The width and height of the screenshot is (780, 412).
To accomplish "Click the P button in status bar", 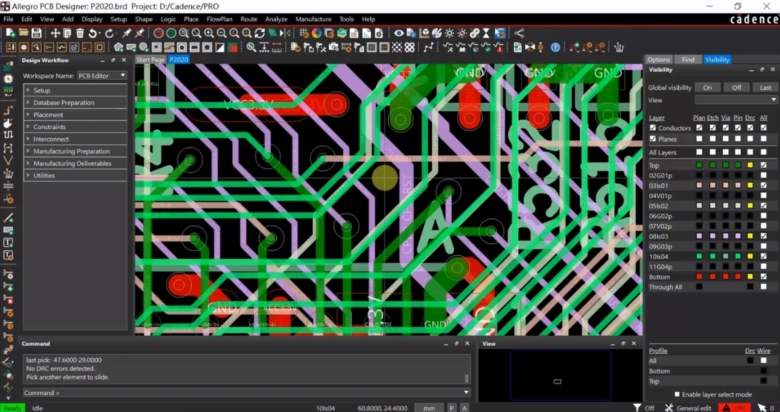I will click(452, 408).
